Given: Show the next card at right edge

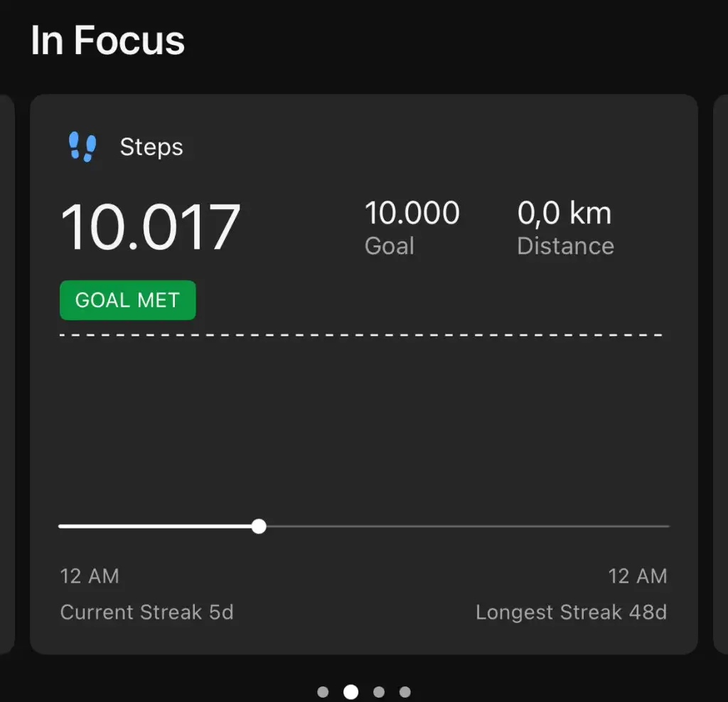Looking at the screenshot, I should 721,373.
